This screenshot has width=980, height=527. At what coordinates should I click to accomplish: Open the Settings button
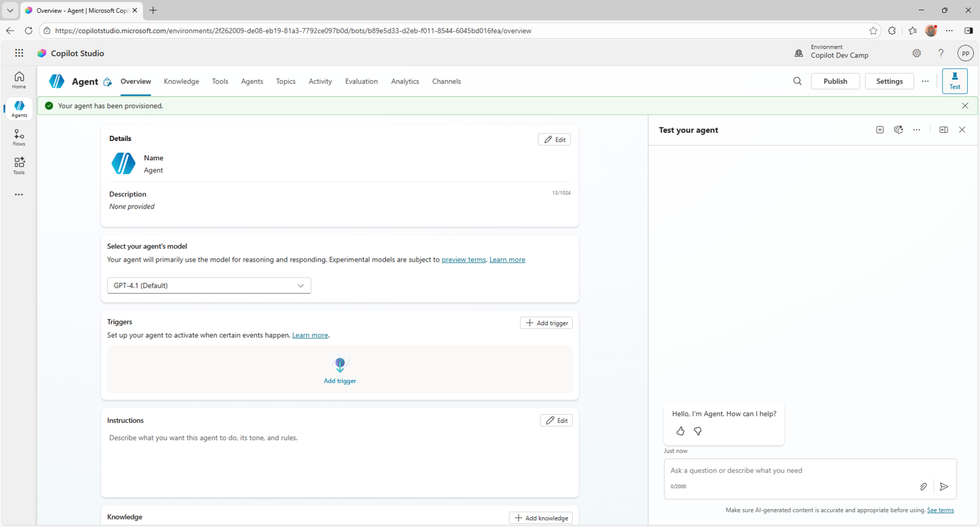(889, 81)
